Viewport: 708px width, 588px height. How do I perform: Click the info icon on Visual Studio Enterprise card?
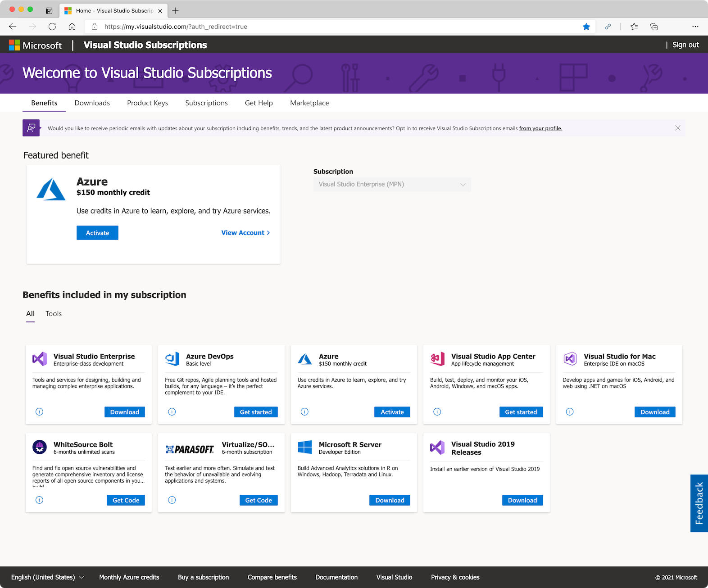point(40,412)
